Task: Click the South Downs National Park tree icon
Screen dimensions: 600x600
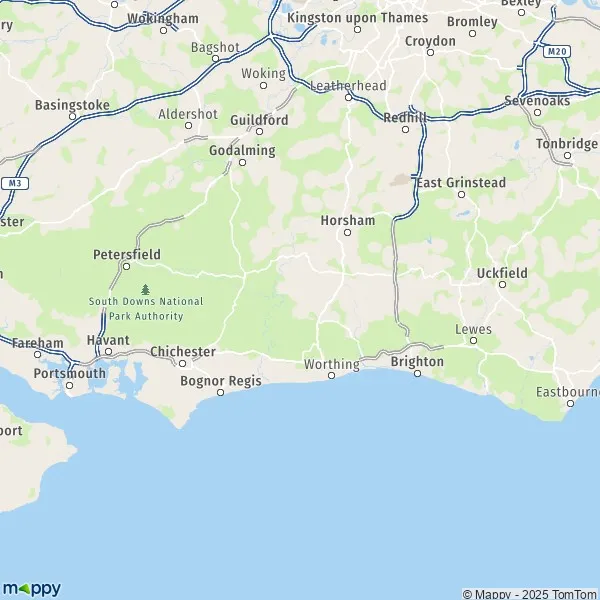Action: tap(145, 289)
